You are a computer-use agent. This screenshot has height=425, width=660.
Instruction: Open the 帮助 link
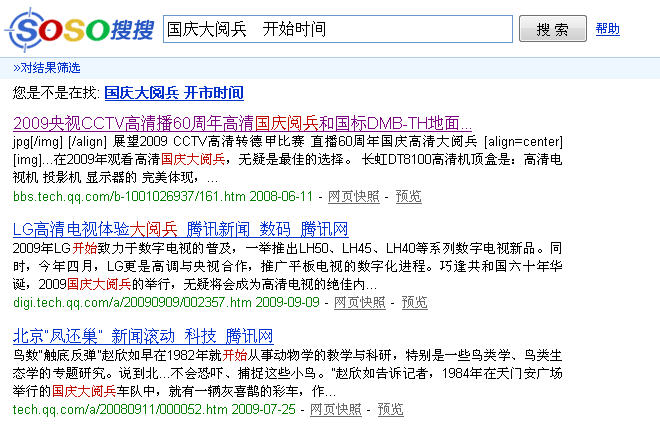(x=607, y=29)
